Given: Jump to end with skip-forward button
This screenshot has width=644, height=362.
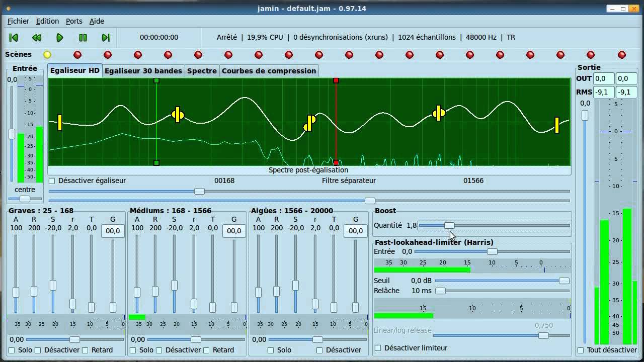Looking at the screenshot, I should tap(106, 37).
